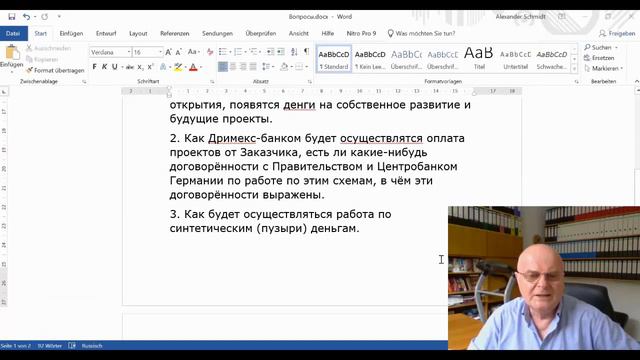This screenshot has height=360, width=640.
Task: Click the Ersetzen replace button
Action: (599, 58)
